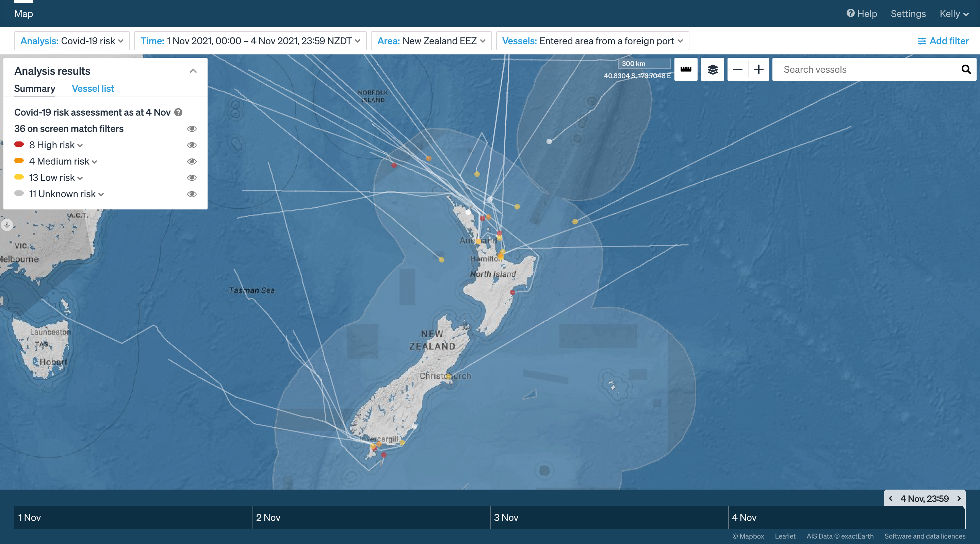The width and height of the screenshot is (980, 544).
Task: Zoom out of the map
Action: click(737, 69)
